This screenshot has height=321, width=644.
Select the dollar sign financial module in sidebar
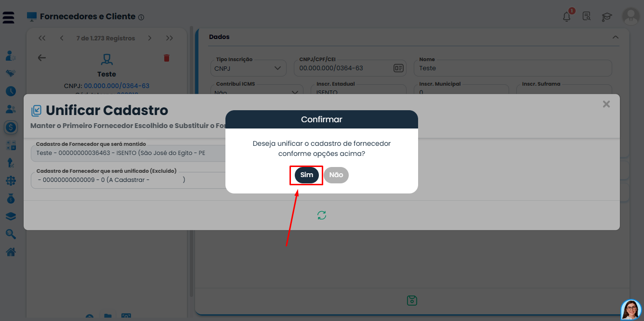[11, 128]
